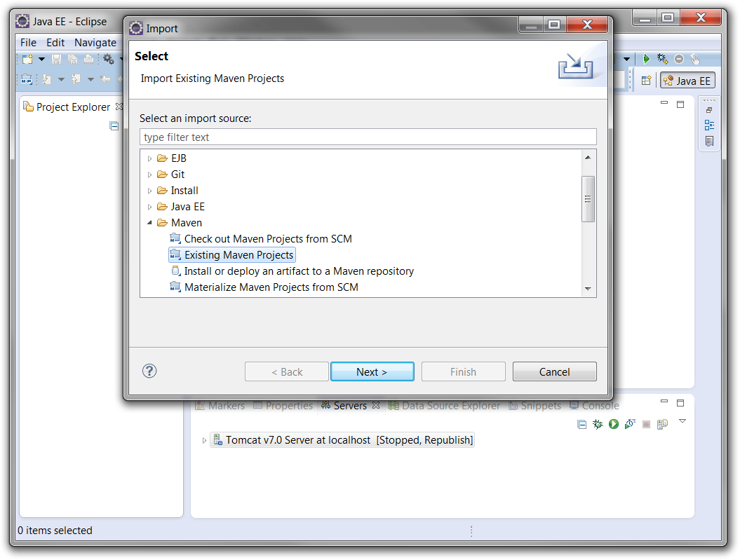Select Existing Maven Projects entry
This screenshot has width=740, height=560.
pos(232,255)
